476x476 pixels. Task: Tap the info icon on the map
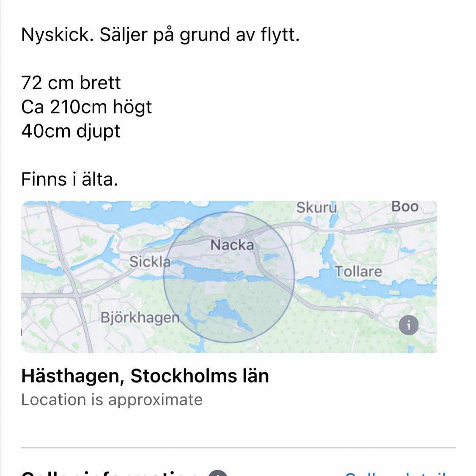[408, 325]
